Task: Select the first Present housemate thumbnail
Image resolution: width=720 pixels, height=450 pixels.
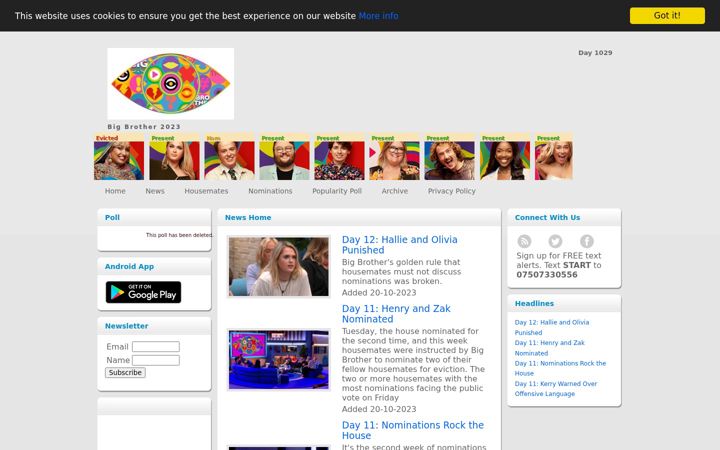Action: [174, 157]
